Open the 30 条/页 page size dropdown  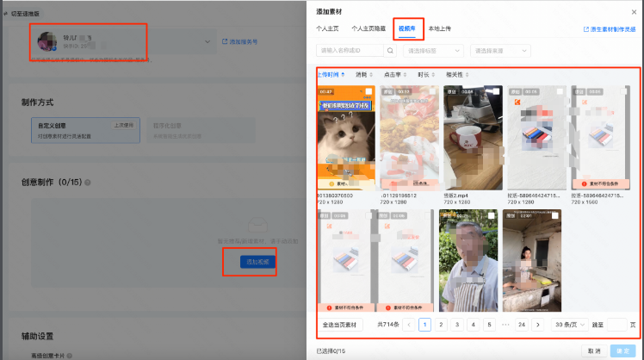tap(569, 325)
